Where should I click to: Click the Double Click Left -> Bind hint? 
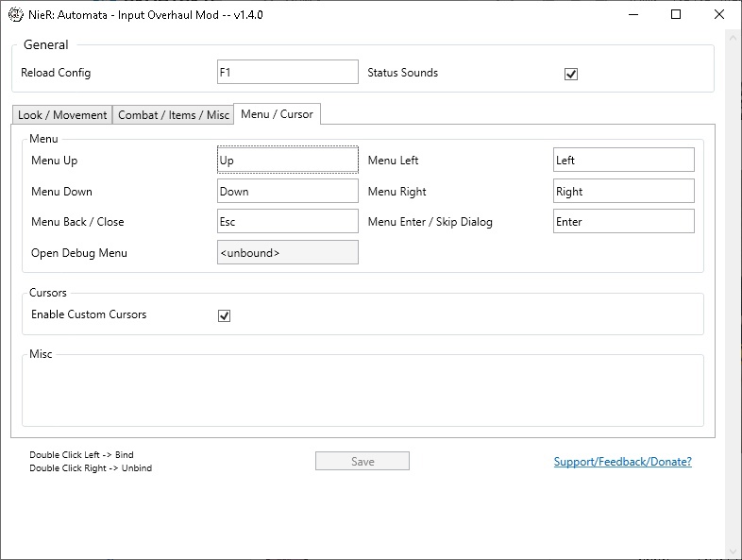[x=81, y=454]
